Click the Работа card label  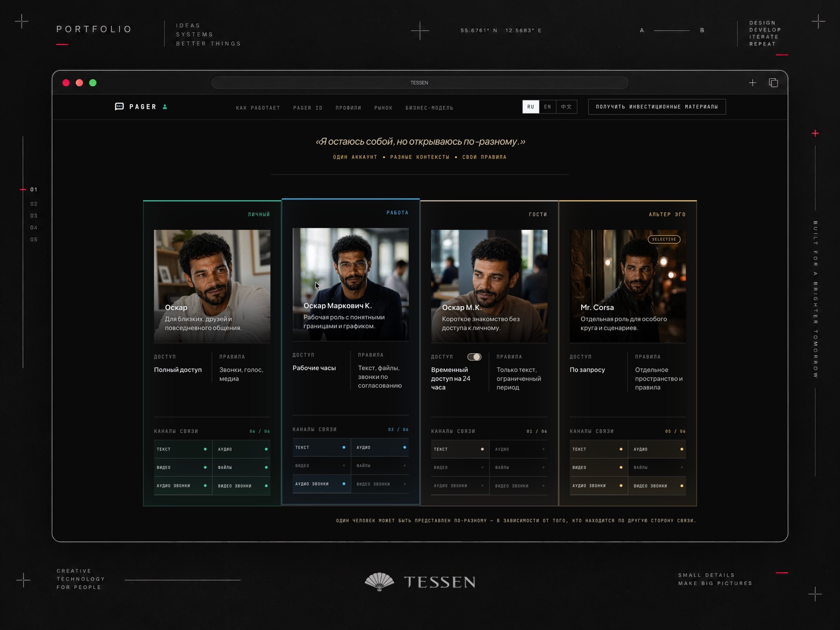(x=397, y=213)
